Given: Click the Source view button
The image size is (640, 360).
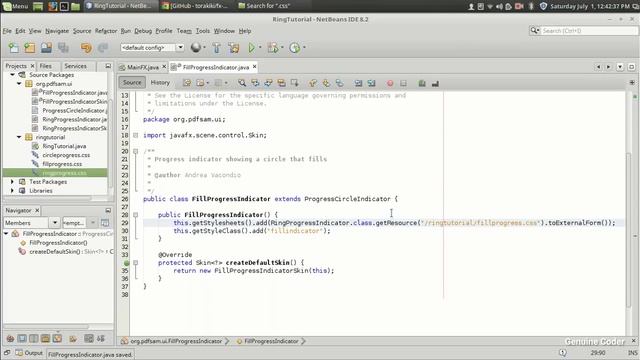Looking at the screenshot, I should coord(132,82).
